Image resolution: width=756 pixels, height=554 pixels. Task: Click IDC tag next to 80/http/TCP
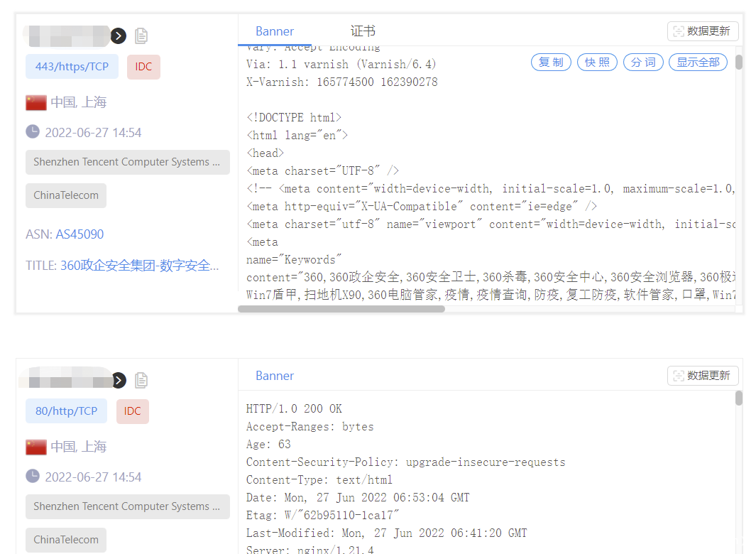pos(133,411)
